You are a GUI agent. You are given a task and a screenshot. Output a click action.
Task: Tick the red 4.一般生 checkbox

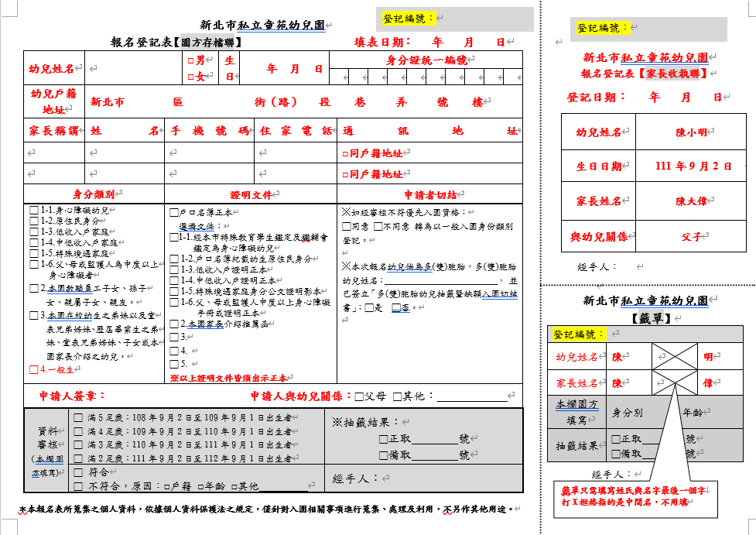(34, 370)
